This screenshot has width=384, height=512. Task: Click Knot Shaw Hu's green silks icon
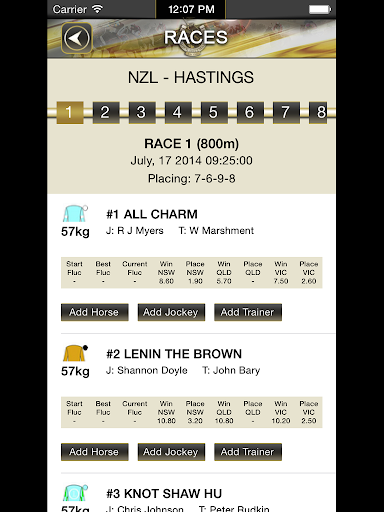pos(75,493)
